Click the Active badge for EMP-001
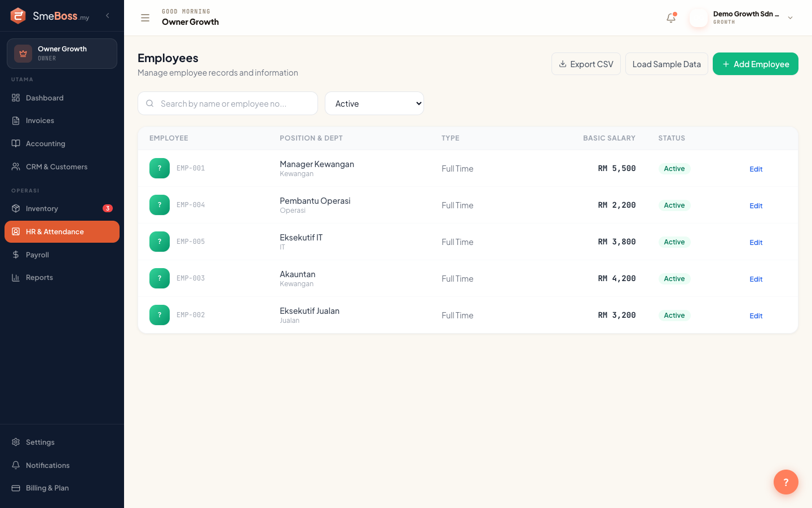 point(674,169)
